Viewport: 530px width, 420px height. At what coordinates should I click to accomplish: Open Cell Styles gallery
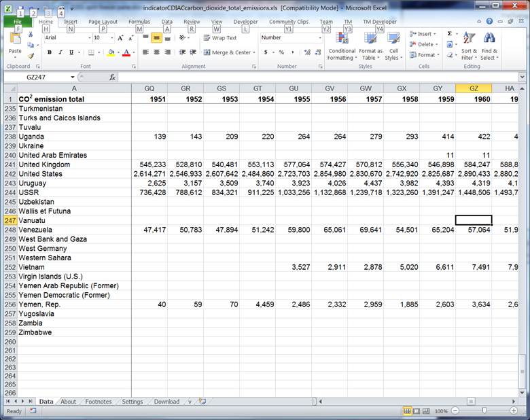(393, 46)
